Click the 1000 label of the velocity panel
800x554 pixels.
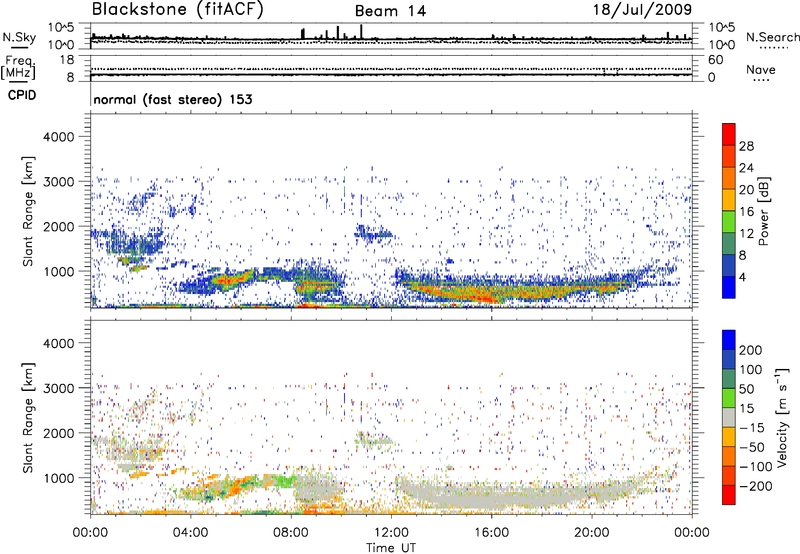click(58, 478)
